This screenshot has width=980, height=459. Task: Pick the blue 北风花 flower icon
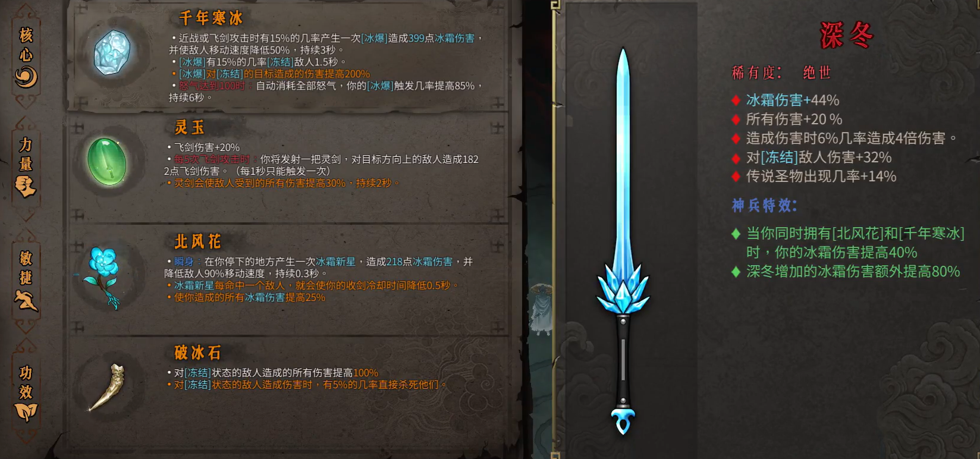[x=104, y=277]
